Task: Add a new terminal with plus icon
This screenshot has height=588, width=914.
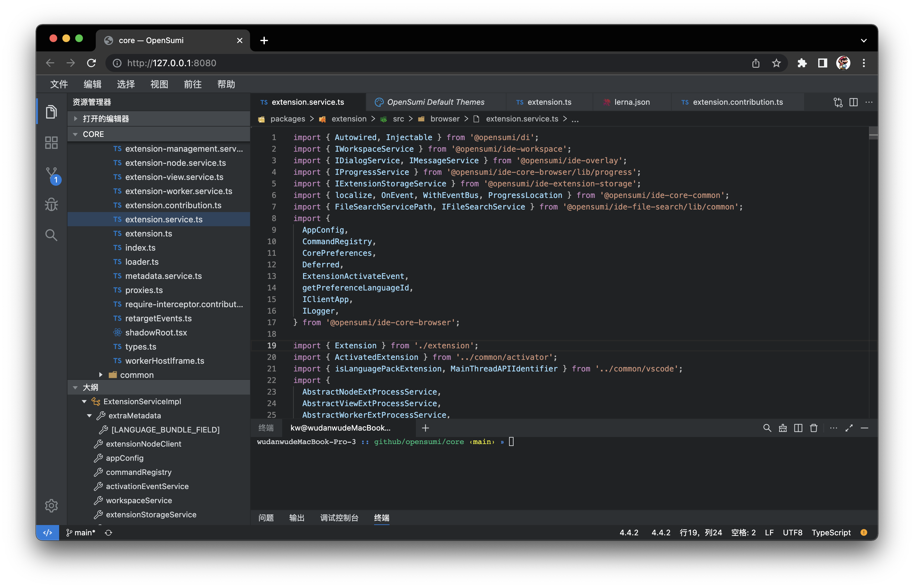Action: [425, 428]
